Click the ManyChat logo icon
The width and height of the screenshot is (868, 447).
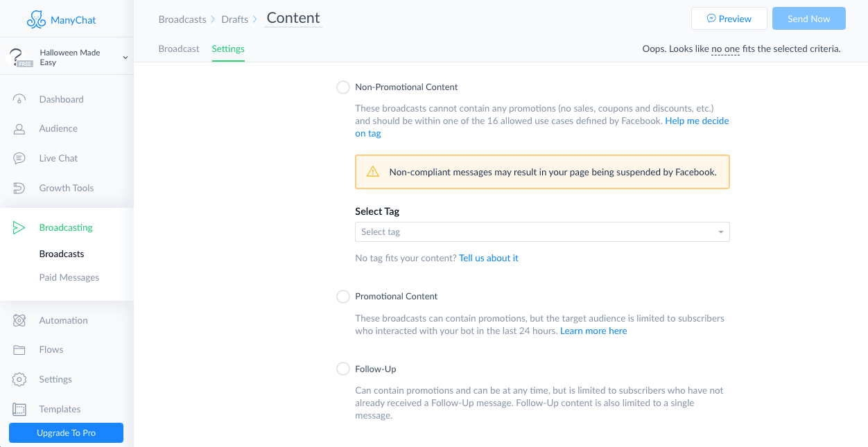click(x=36, y=20)
